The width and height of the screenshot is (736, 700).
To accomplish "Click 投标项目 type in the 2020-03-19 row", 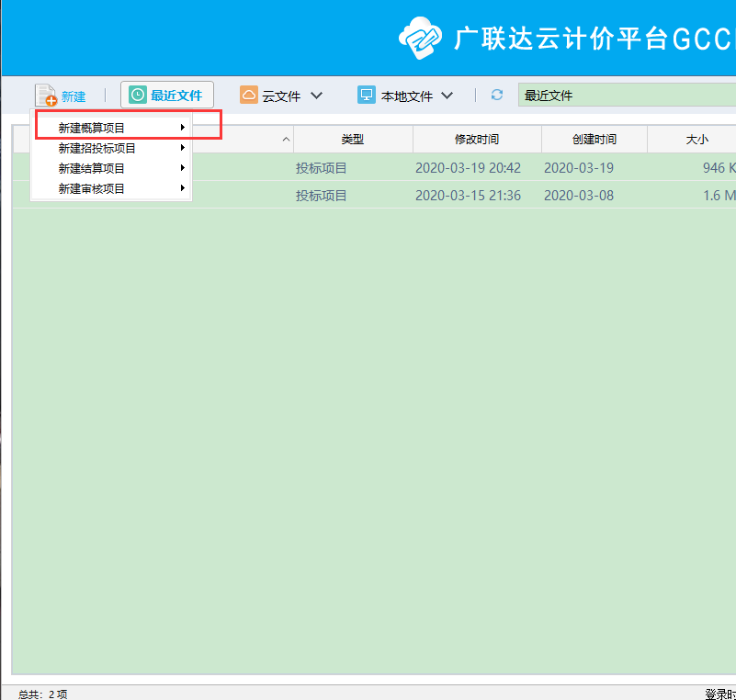I will (x=321, y=168).
